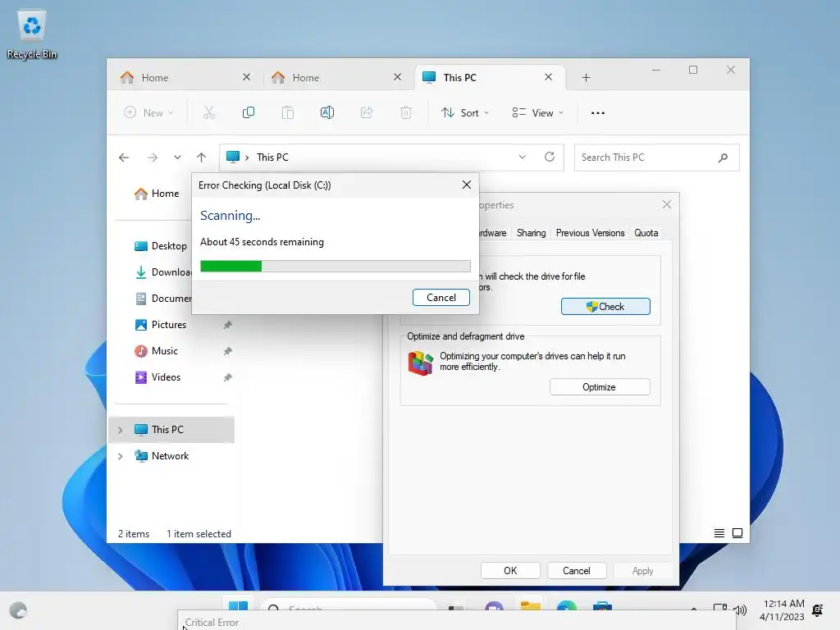Viewport: 840px width, 630px height.
Task: Expand the address bar history dropdown
Action: [x=523, y=157]
